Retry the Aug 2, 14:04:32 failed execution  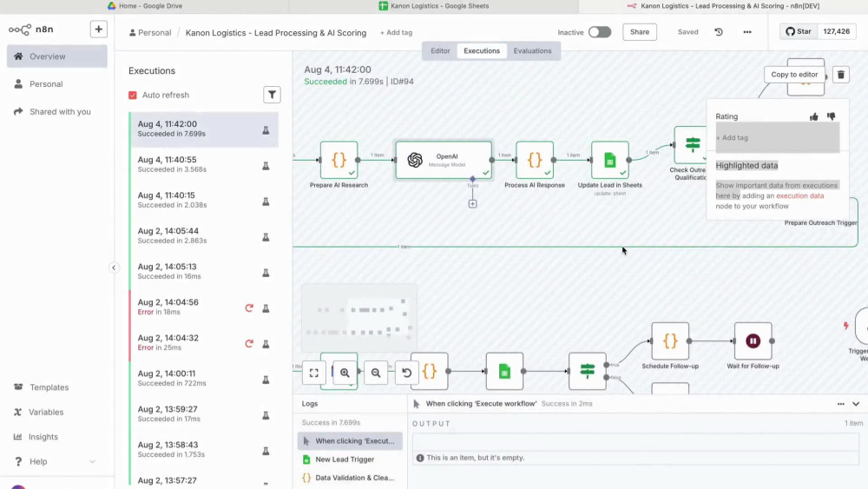[x=249, y=344]
